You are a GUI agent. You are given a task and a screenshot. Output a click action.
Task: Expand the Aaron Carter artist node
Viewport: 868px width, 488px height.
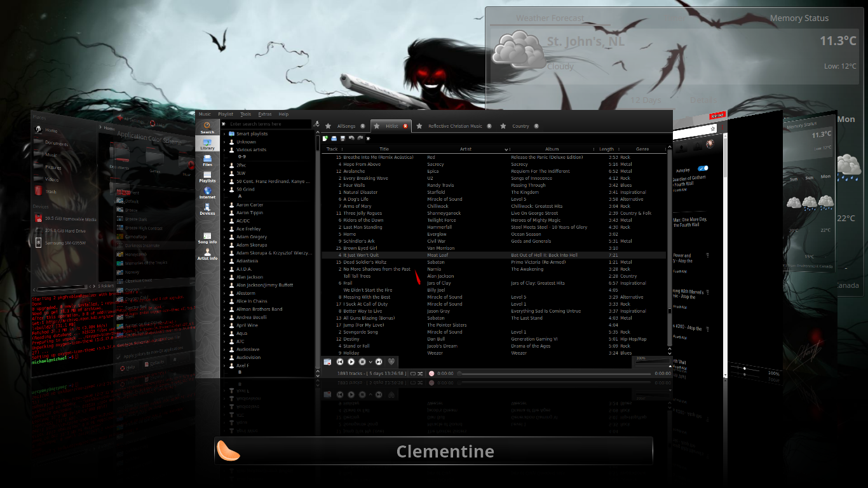point(224,205)
